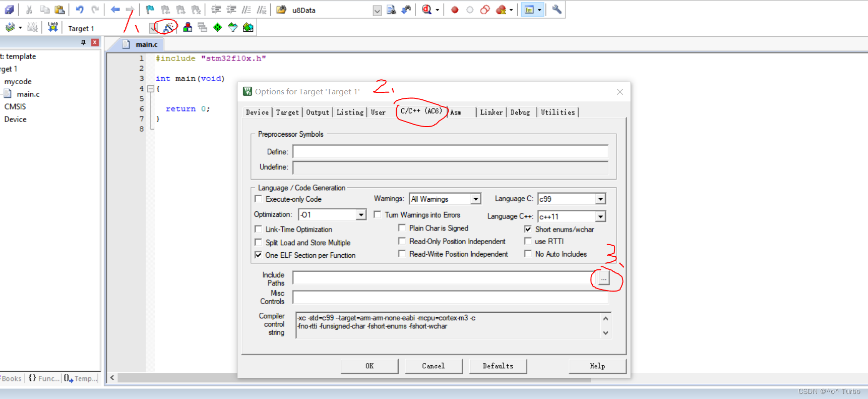This screenshot has height=399, width=868.
Task: Enable use RTTI checkbox
Action: point(528,241)
